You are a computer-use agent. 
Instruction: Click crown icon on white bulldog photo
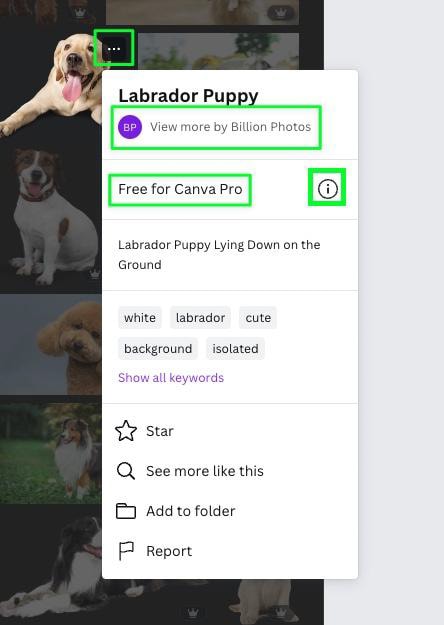[x=95, y=274]
